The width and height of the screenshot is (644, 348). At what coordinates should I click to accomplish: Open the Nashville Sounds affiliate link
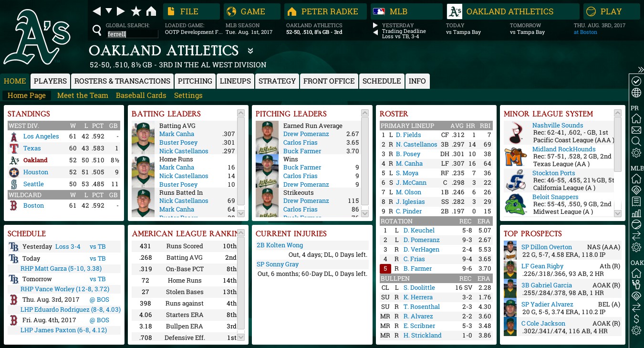tap(558, 125)
